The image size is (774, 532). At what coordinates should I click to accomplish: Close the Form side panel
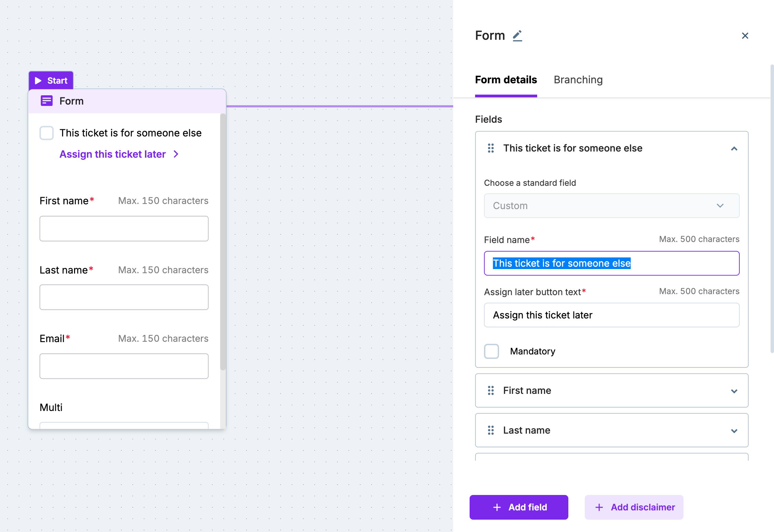[x=745, y=36]
